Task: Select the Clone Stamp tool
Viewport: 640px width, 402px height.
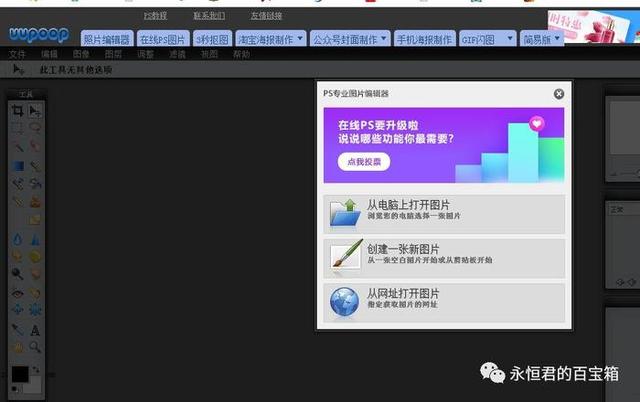Action: click(x=35, y=202)
